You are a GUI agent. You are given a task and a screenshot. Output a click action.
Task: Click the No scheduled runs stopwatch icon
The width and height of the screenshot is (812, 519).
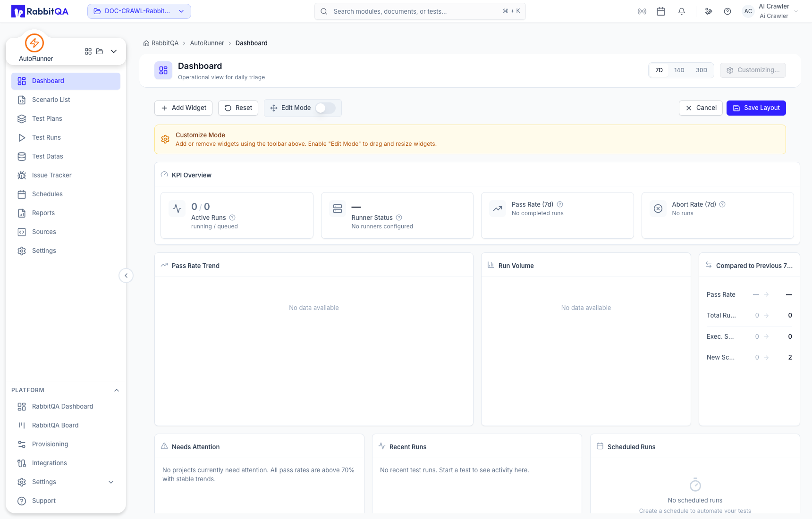click(x=695, y=485)
